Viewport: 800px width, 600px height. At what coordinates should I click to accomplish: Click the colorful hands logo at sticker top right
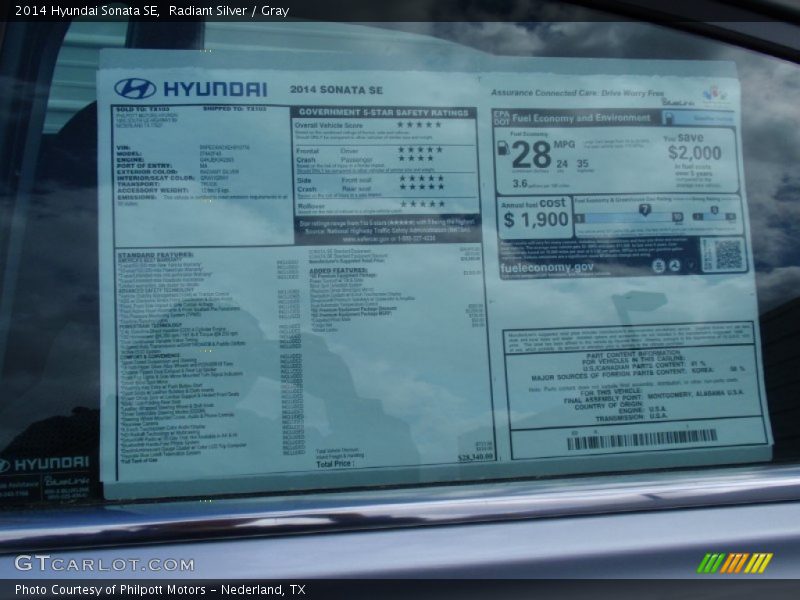coord(715,94)
